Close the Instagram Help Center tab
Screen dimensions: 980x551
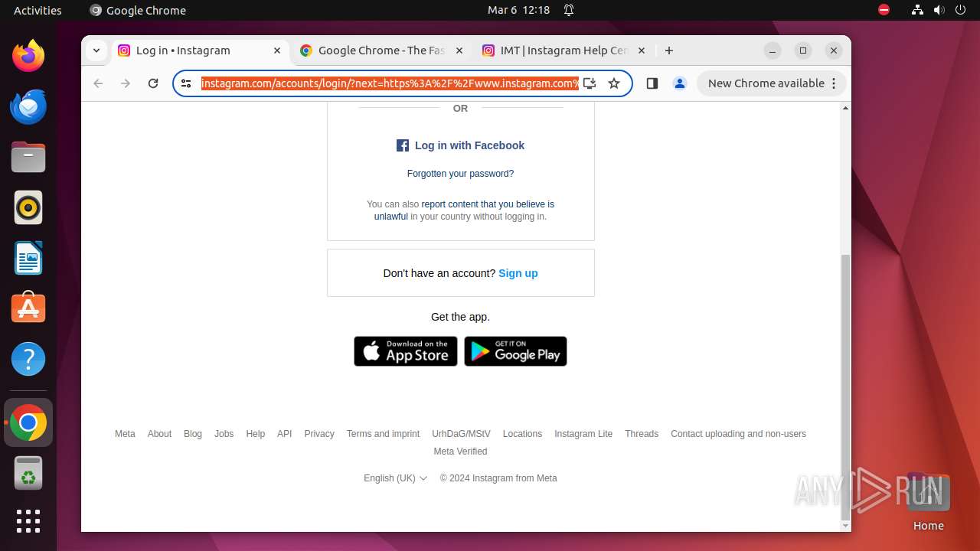642,51
